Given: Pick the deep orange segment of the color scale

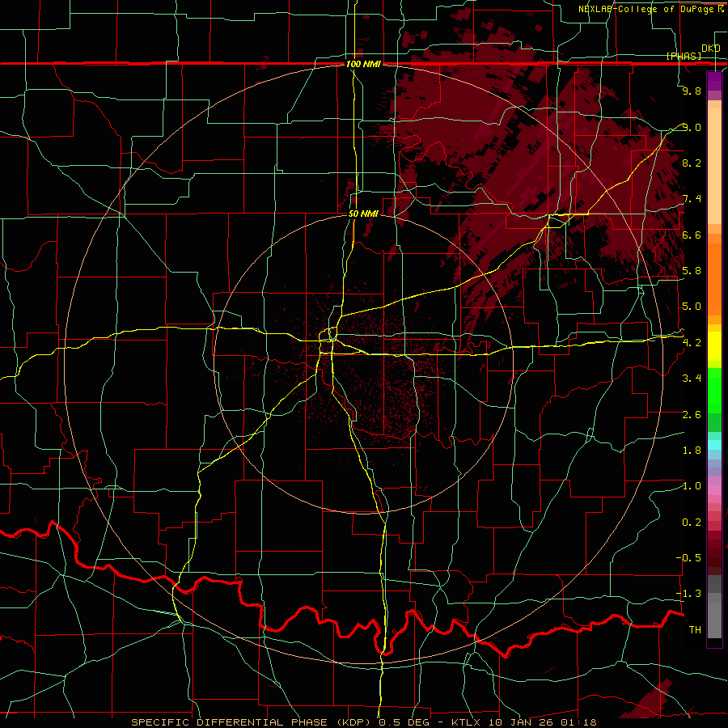Looking at the screenshot, I should (x=714, y=280).
